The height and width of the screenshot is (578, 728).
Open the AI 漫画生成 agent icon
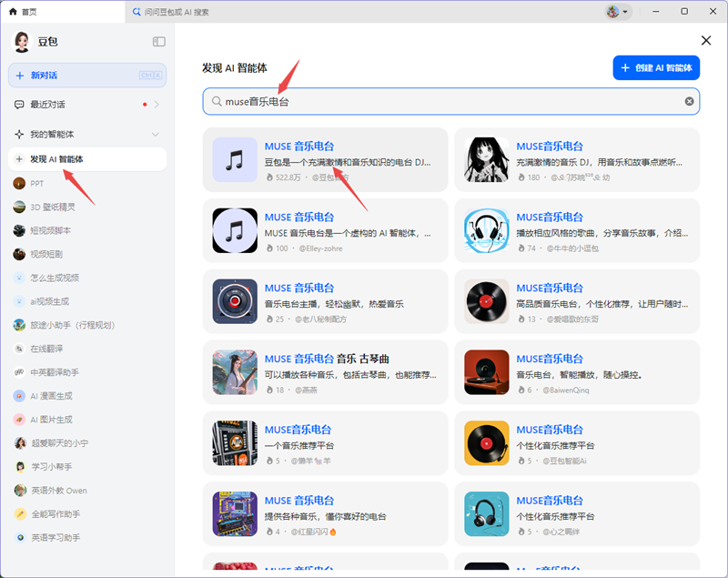(19, 396)
